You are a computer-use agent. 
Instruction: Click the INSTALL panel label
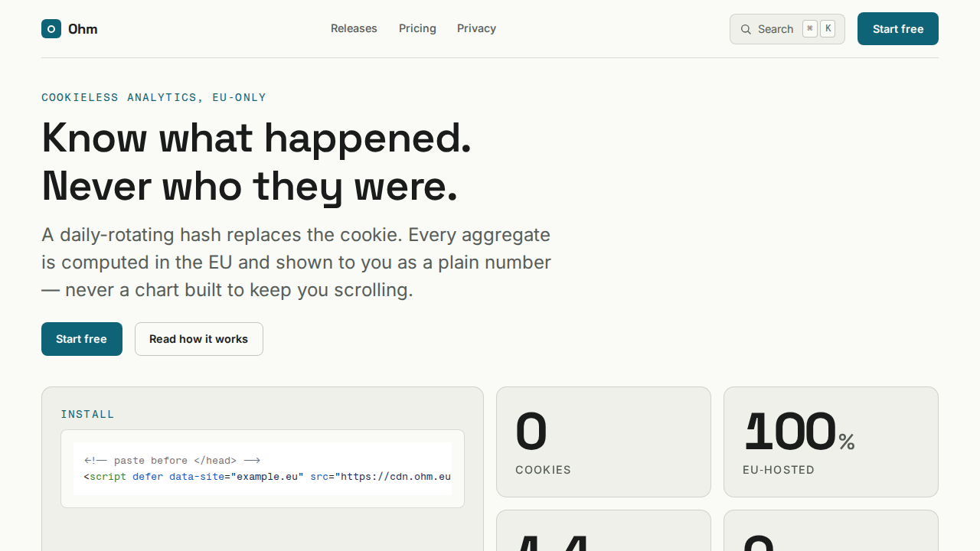87,414
